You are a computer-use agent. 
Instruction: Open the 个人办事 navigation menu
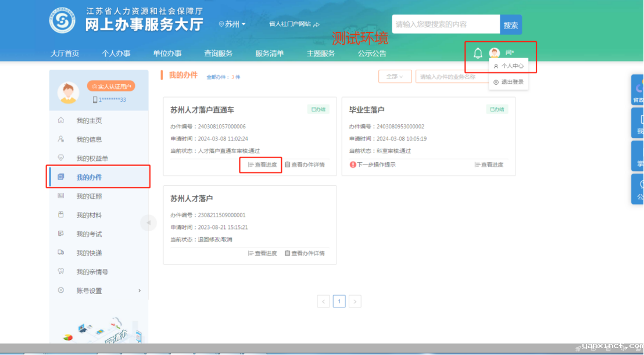pyautogui.click(x=116, y=53)
